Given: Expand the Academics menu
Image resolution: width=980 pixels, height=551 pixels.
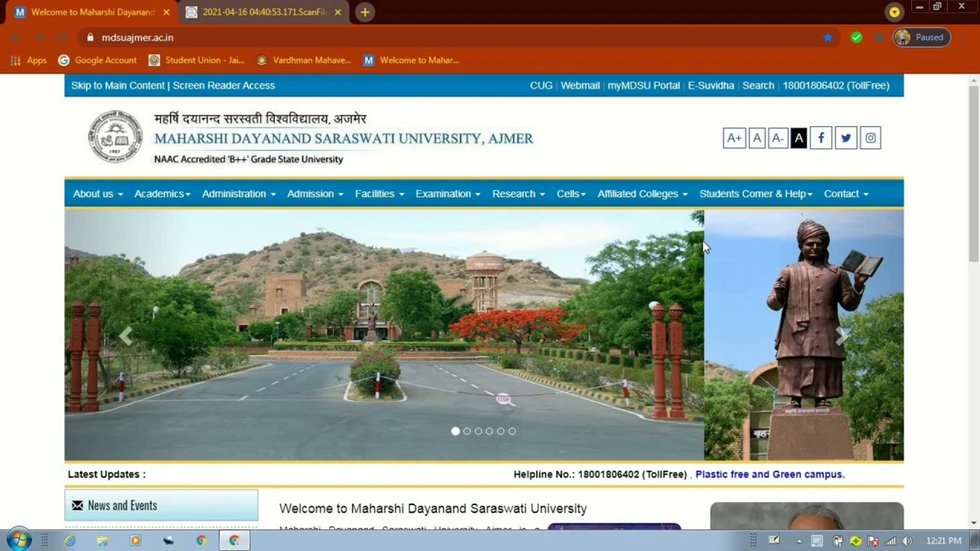Looking at the screenshot, I should pyautogui.click(x=162, y=194).
